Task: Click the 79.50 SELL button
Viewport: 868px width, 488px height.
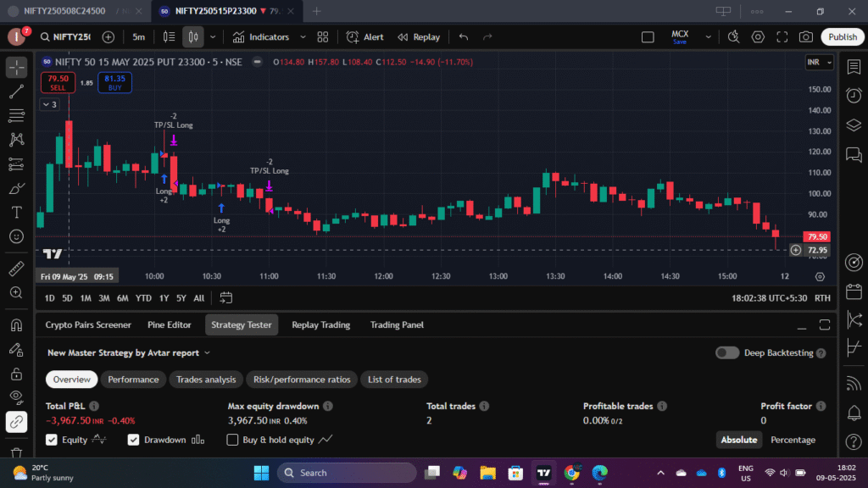Action: (58, 82)
